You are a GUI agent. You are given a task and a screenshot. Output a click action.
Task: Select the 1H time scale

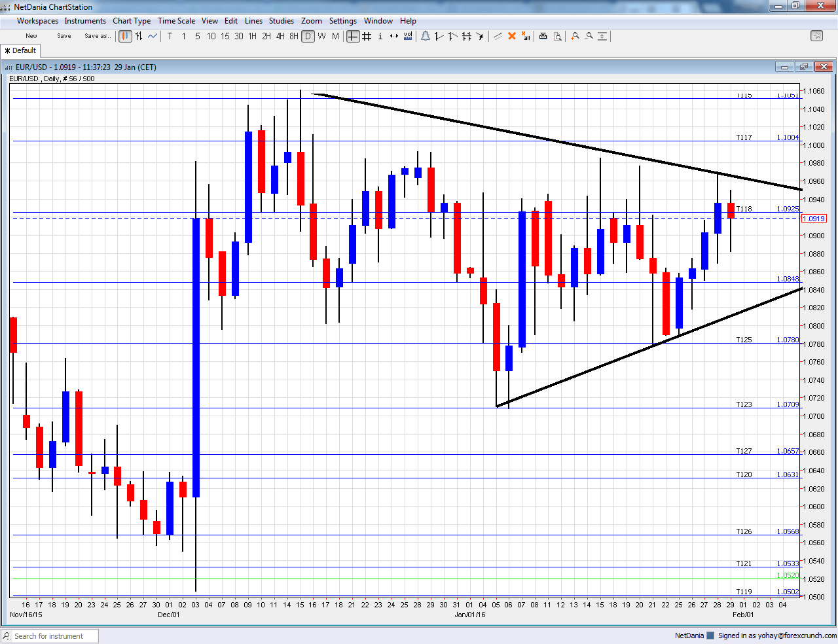tap(252, 36)
